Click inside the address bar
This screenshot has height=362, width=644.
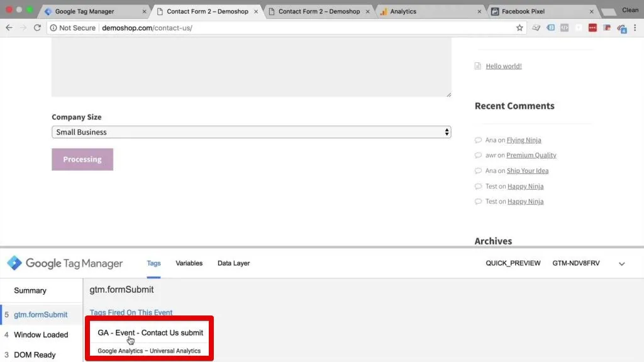(x=252, y=28)
